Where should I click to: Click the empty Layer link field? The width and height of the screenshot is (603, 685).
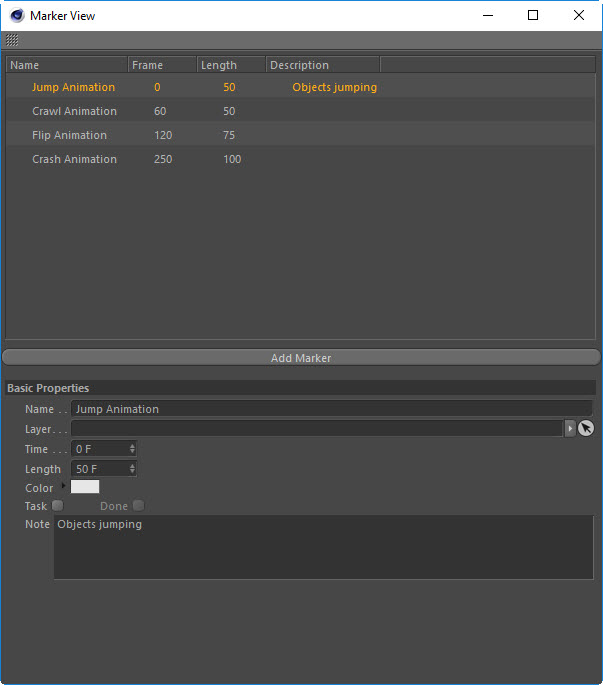317,429
